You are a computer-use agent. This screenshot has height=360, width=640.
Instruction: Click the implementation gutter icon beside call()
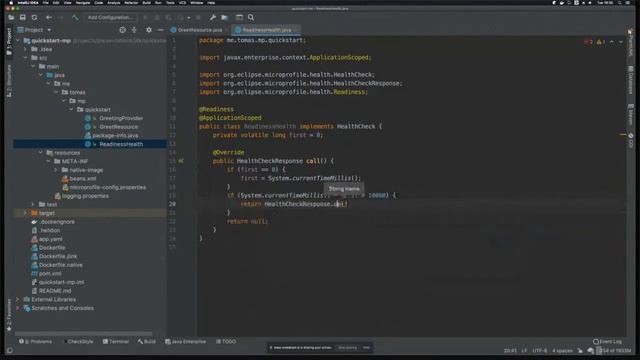click(x=181, y=161)
